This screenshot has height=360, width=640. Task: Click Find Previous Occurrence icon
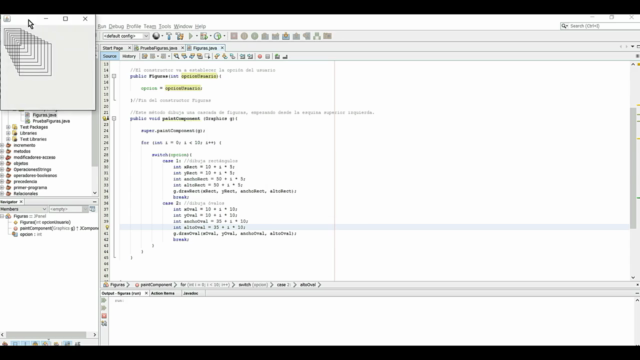pyautogui.click(x=184, y=56)
